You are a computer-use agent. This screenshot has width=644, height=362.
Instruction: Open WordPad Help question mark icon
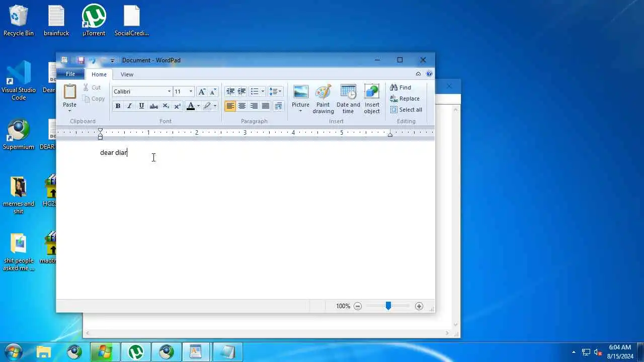[429, 74]
